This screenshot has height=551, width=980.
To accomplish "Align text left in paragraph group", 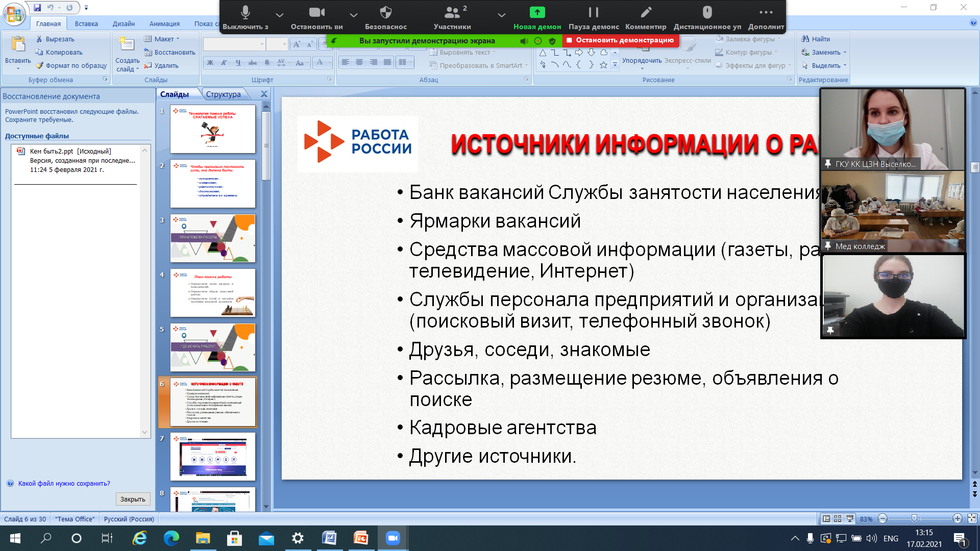I will pos(346,62).
